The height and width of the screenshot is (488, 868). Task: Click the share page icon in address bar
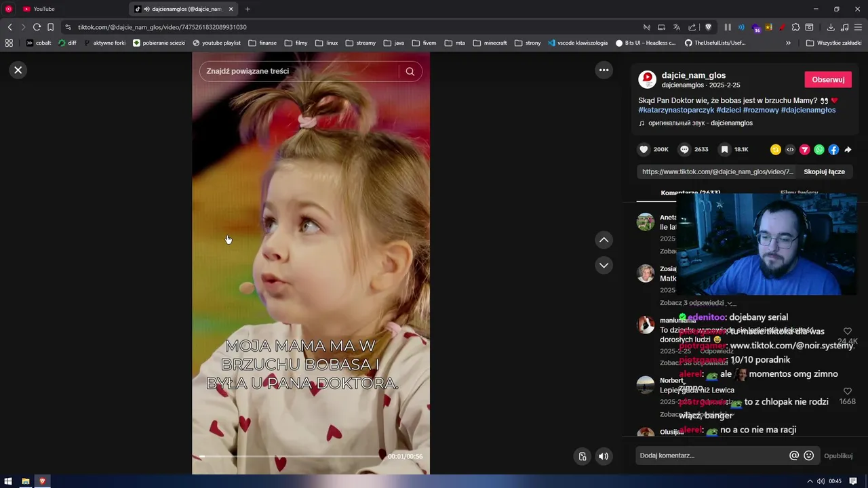point(692,27)
